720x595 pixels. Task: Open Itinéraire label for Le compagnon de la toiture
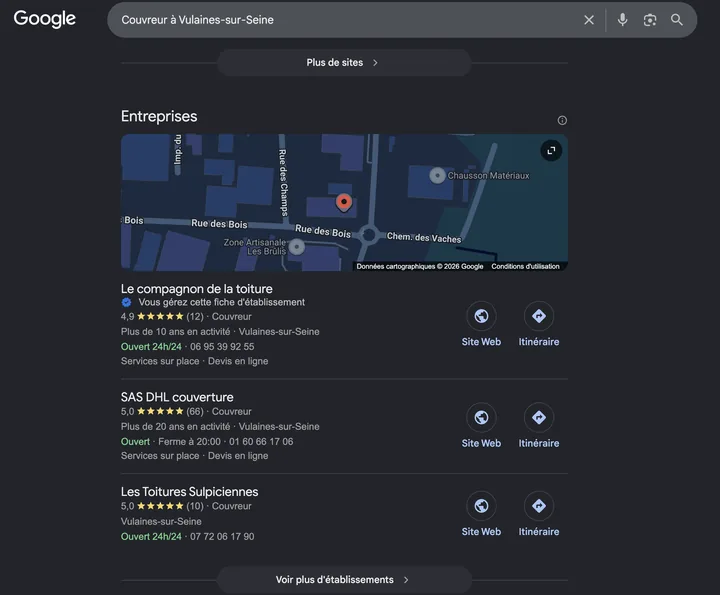(539, 342)
